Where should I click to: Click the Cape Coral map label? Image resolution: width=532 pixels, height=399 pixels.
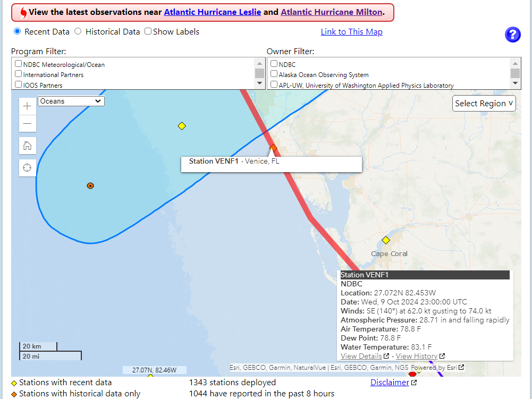click(389, 253)
